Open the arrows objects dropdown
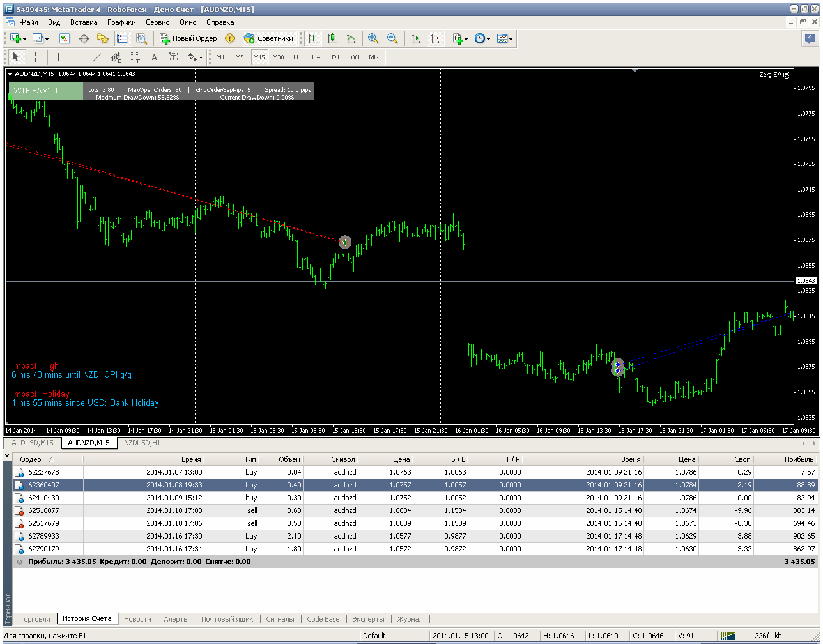This screenshot has width=823, height=644. (x=195, y=57)
